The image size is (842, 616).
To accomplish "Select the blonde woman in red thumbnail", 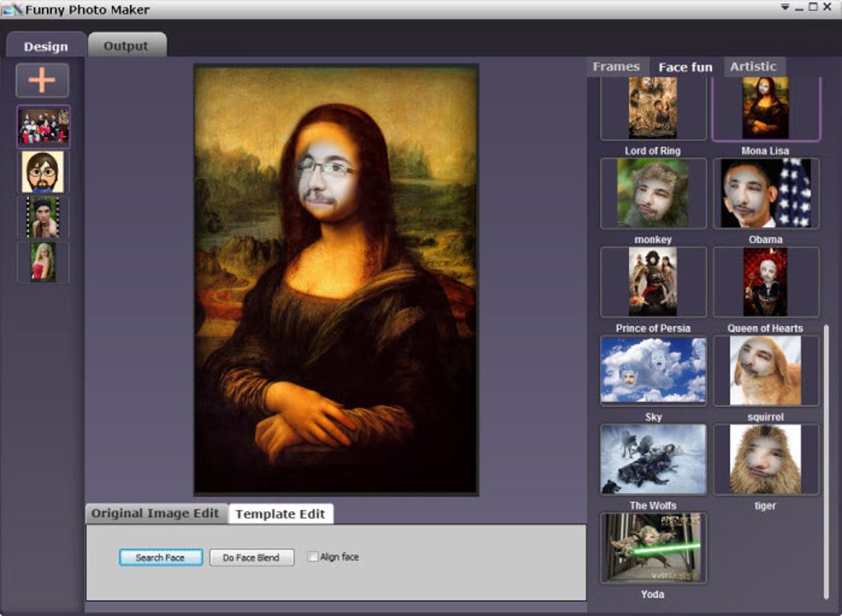I will [43, 262].
